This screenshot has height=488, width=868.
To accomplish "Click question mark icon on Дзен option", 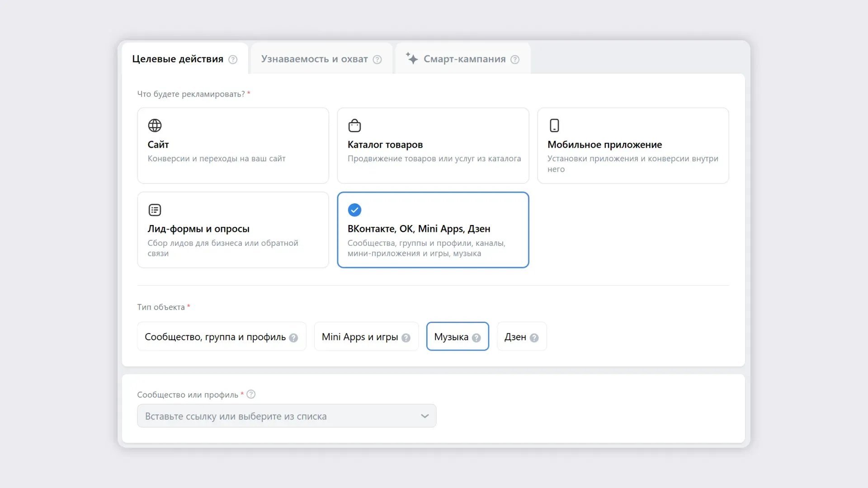I will [x=534, y=338].
